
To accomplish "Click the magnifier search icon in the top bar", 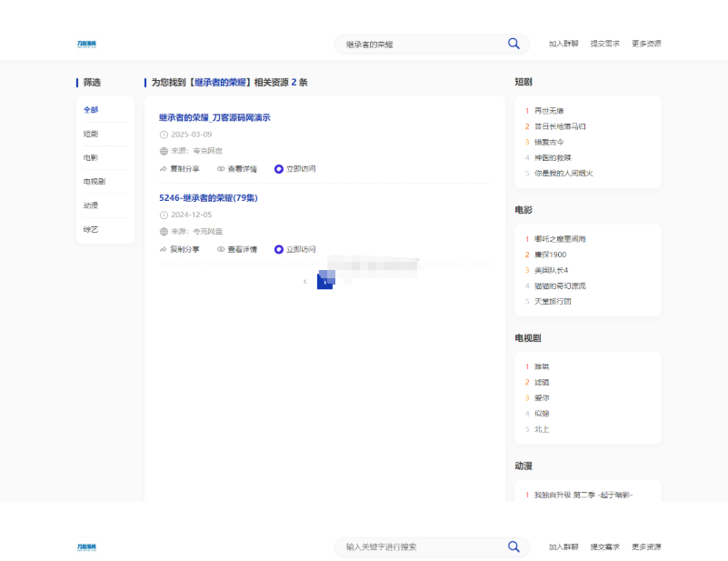I will coord(514,44).
